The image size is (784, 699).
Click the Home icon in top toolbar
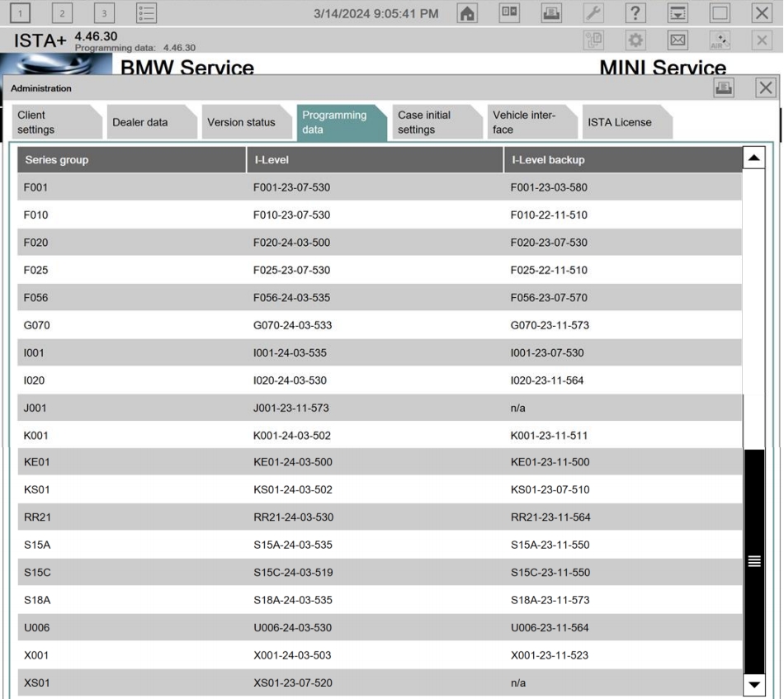tap(468, 13)
